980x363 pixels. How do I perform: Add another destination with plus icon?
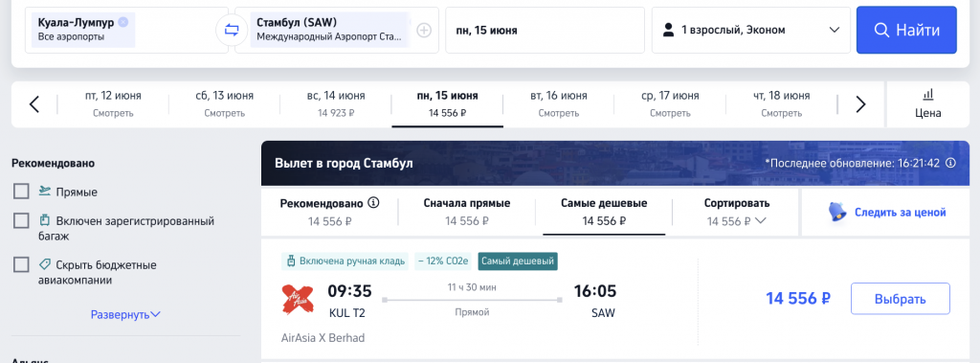(424, 30)
